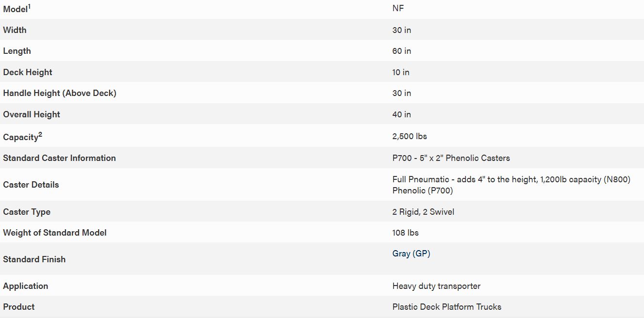Click the Full Pneumatic caster detail text
Viewport: 644px width, 318px height.
point(511,179)
